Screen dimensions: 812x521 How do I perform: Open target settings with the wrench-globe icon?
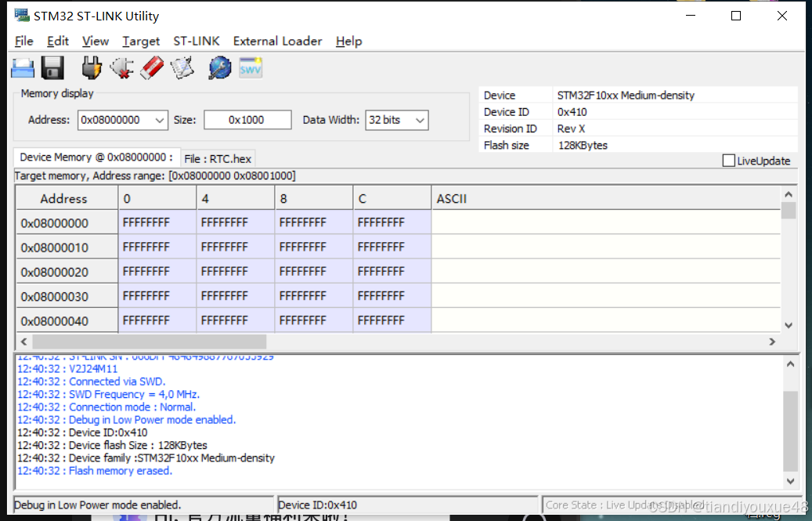(x=219, y=67)
